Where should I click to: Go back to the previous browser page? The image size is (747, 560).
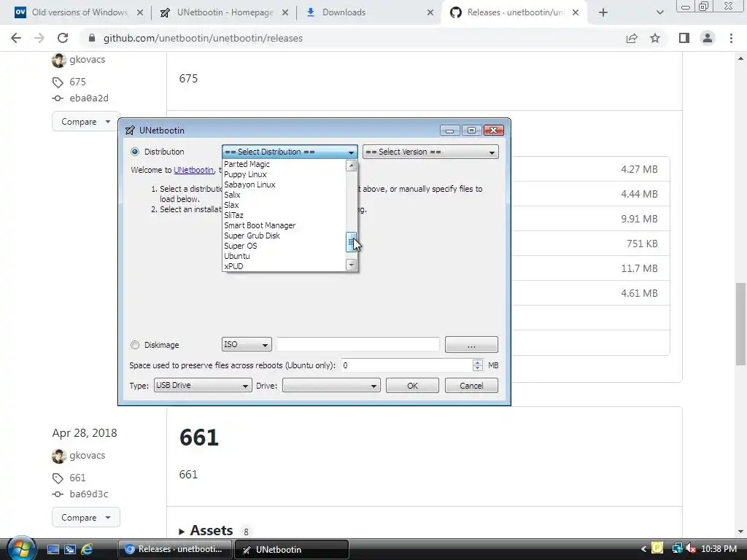tap(16, 38)
